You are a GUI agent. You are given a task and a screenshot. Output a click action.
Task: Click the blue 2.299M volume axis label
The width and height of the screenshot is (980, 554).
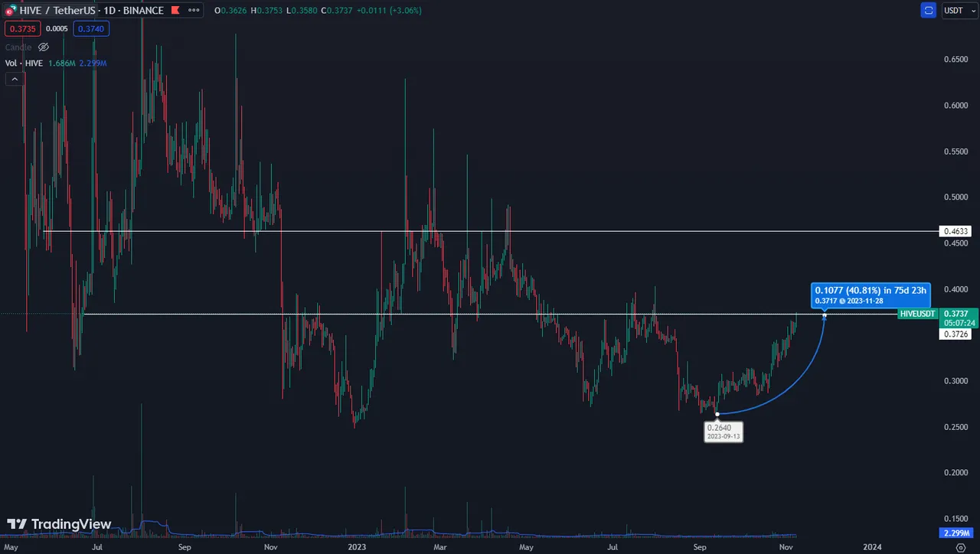pyautogui.click(x=956, y=532)
